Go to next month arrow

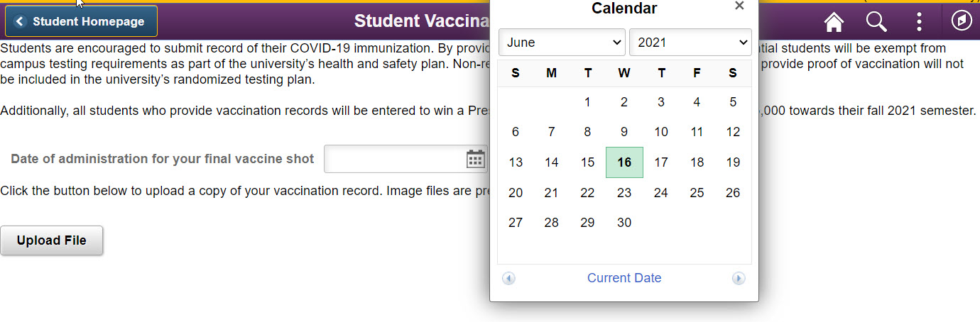739,279
